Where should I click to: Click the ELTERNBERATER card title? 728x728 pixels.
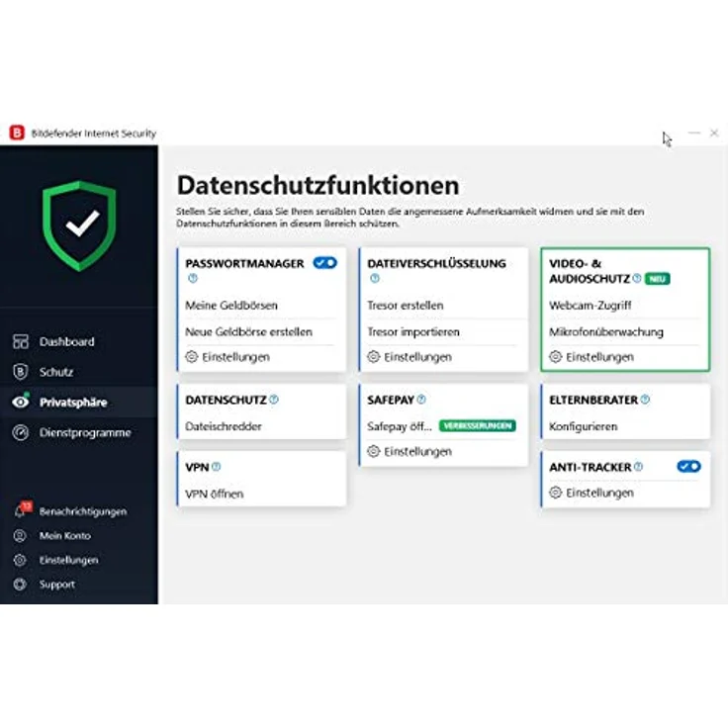(x=593, y=400)
